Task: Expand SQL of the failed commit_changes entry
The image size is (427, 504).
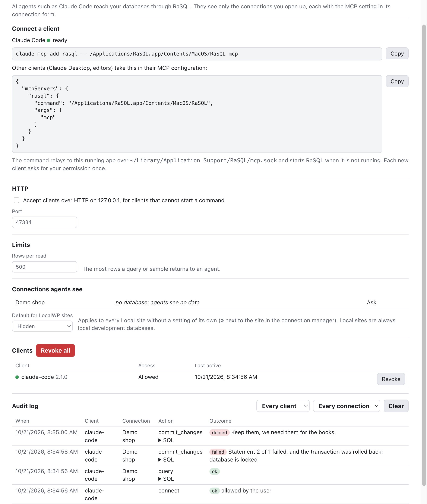Action: 166,459
